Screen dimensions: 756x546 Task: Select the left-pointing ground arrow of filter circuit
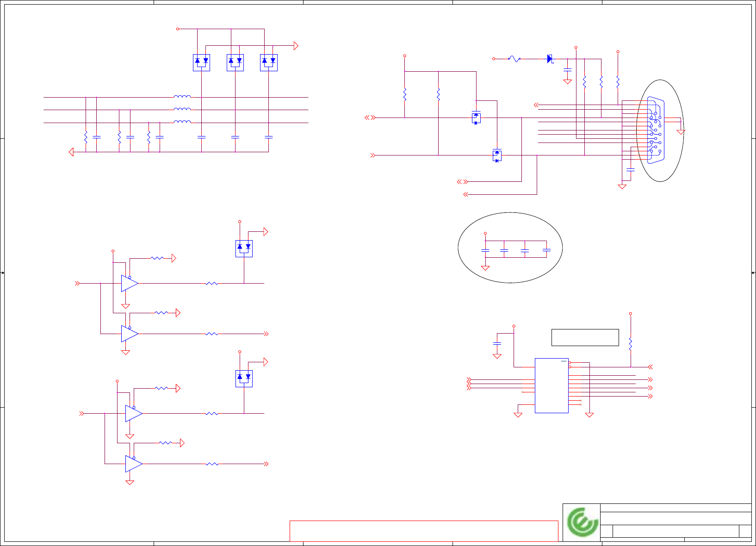71,152
